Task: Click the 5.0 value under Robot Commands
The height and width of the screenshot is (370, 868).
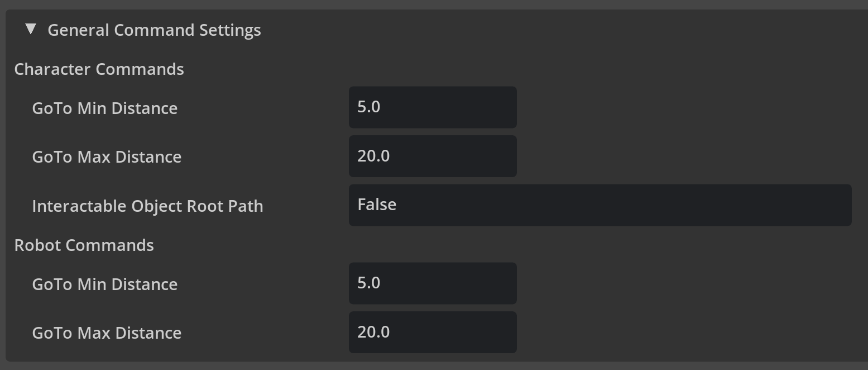Action: (x=369, y=283)
